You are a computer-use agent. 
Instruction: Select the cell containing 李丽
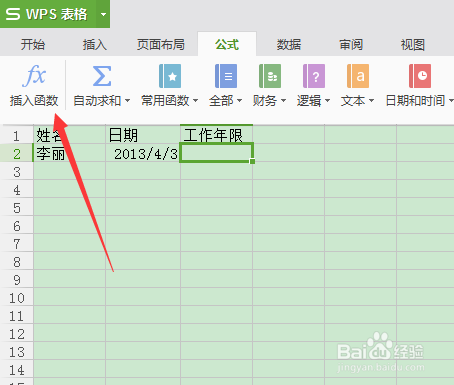(x=69, y=153)
